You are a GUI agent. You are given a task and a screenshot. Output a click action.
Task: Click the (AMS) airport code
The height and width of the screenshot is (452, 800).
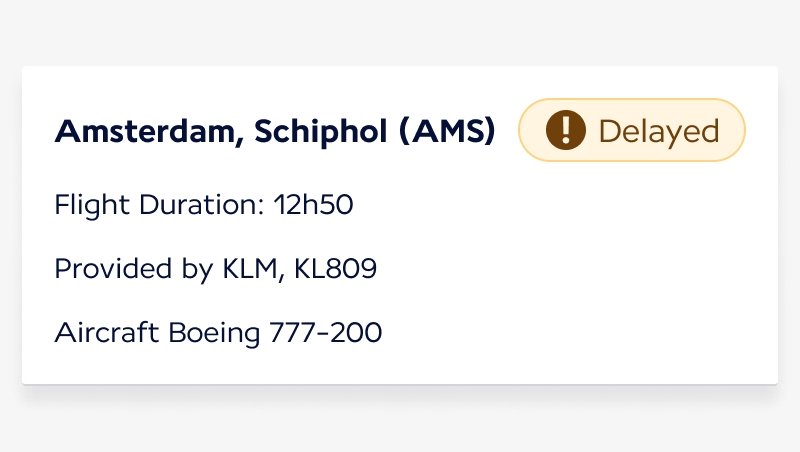(447, 132)
